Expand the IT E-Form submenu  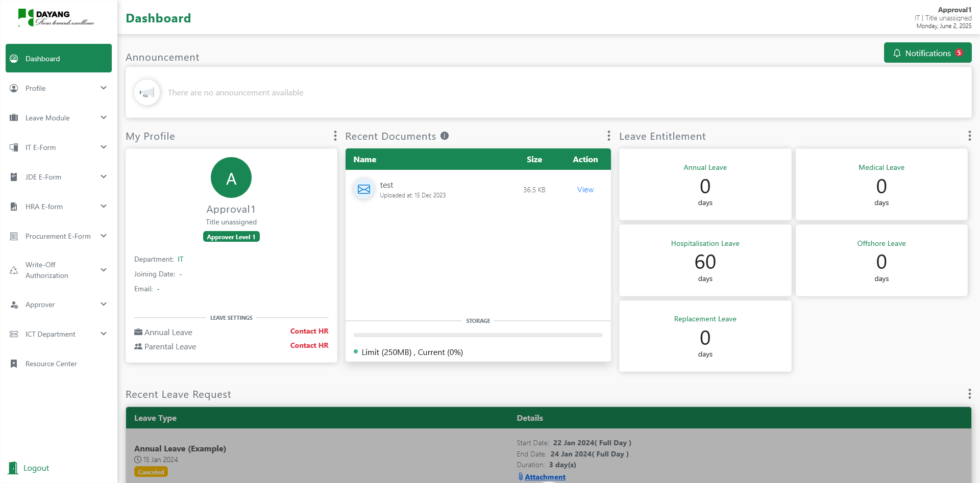58,147
